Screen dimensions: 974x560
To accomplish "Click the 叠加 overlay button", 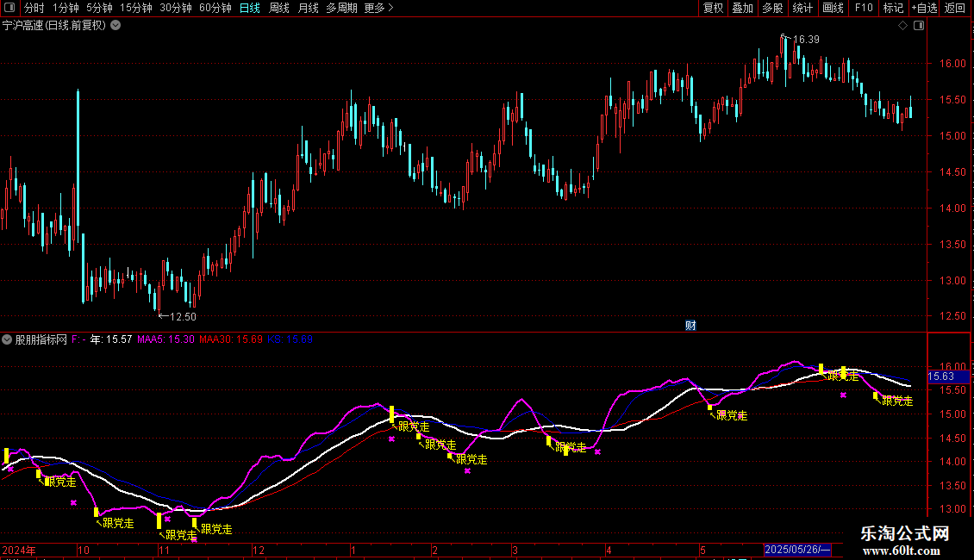I will click(x=743, y=8).
